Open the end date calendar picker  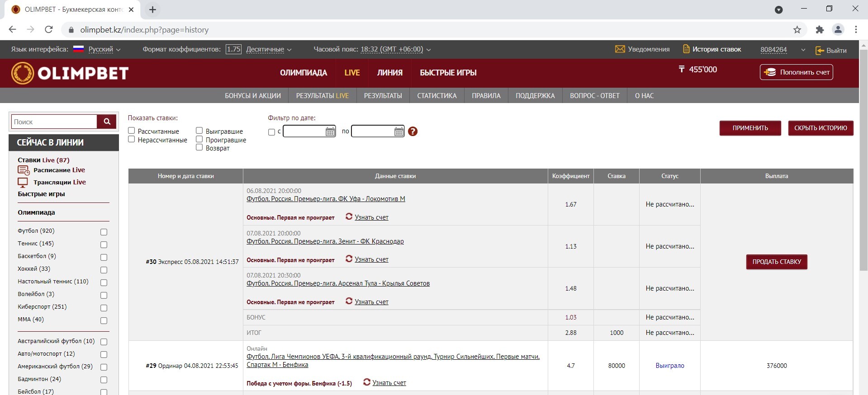[399, 132]
